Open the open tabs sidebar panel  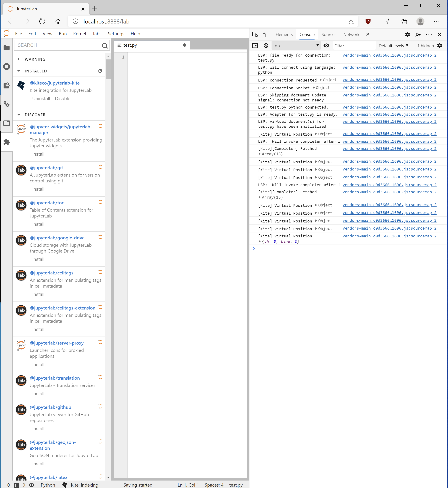click(x=7, y=123)
